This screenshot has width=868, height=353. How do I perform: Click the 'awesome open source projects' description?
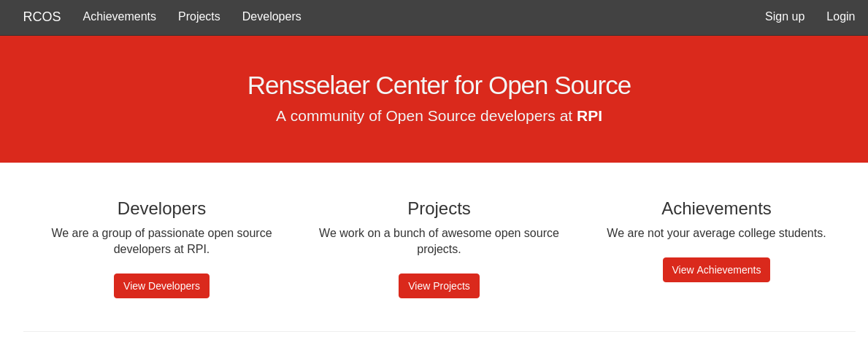point(439,241)
